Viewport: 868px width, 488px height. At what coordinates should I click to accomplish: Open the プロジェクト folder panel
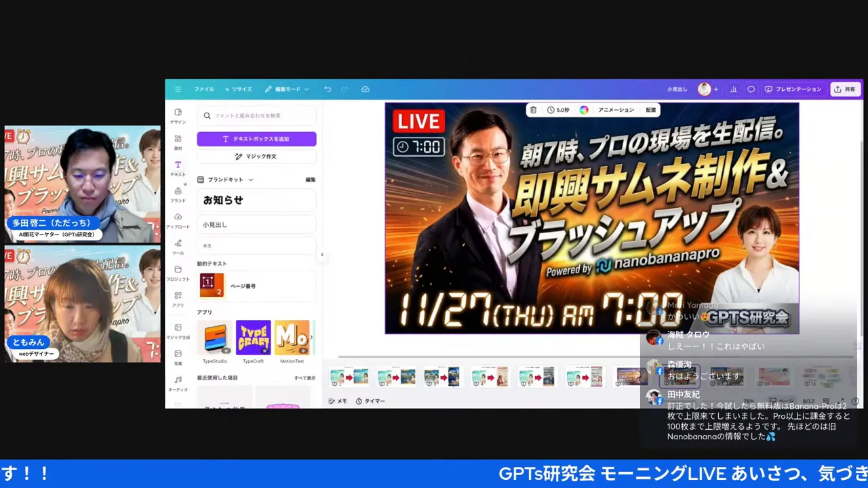pos(178,273)
